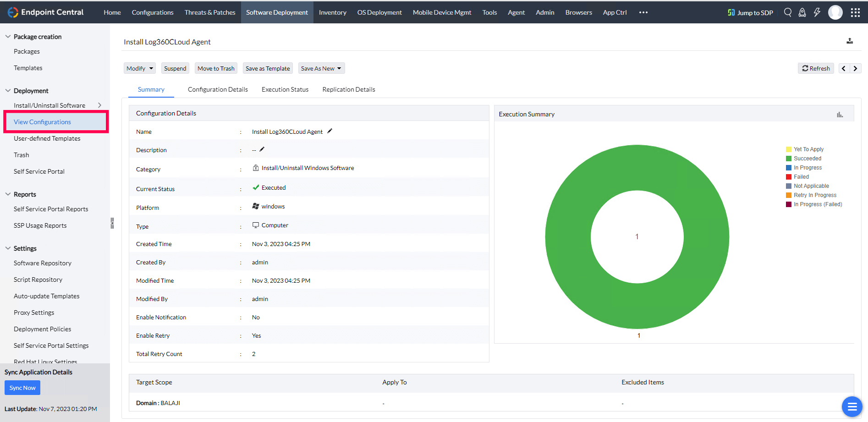This screenshot has height=422, width=868.
Task: Open the App Ctrl menu
Action: 615,12
